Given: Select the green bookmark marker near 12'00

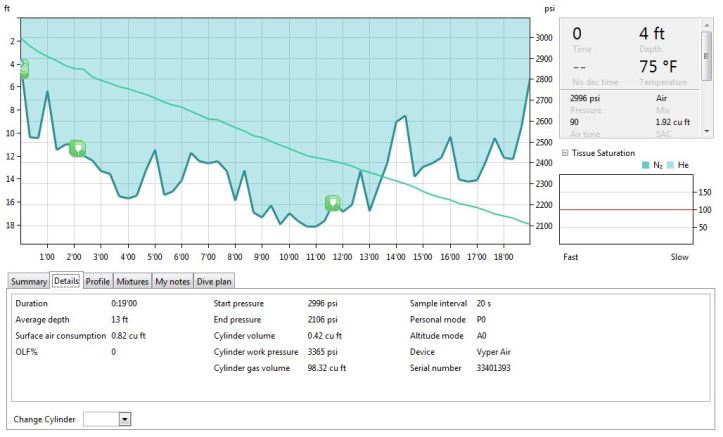Looking at the screenshot, I should [x=333, y=203].
